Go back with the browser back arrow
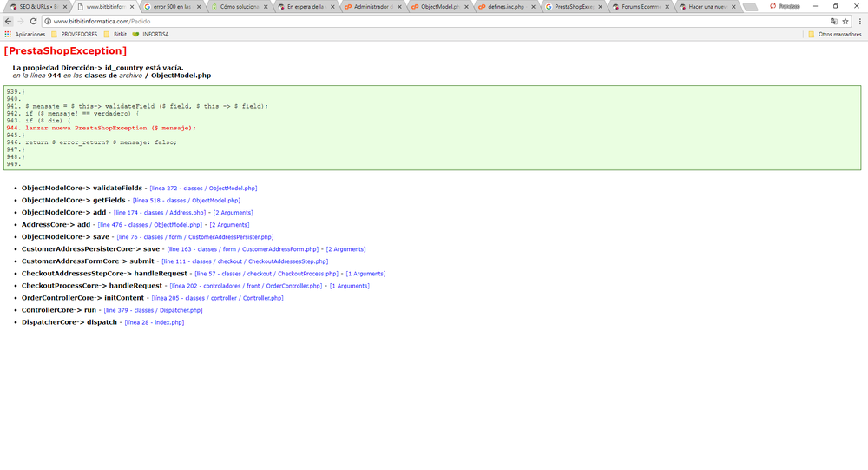Viewport: 868px width, 470px height. (x=8, y=21)
